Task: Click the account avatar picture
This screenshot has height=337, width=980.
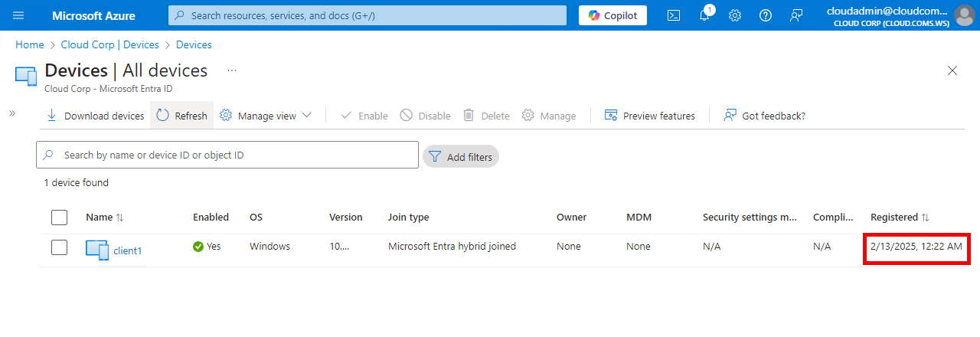Action: [965, 15]
